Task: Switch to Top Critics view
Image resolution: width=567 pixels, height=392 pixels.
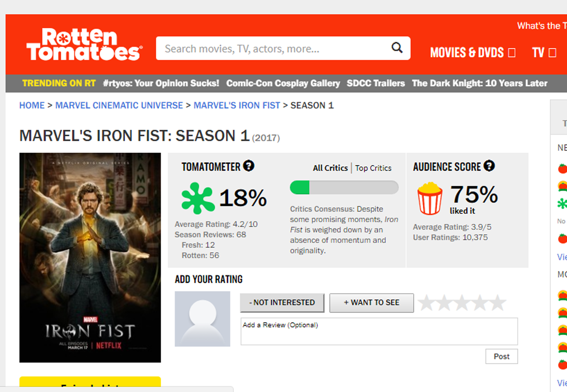Action: [x=373, y=168]
